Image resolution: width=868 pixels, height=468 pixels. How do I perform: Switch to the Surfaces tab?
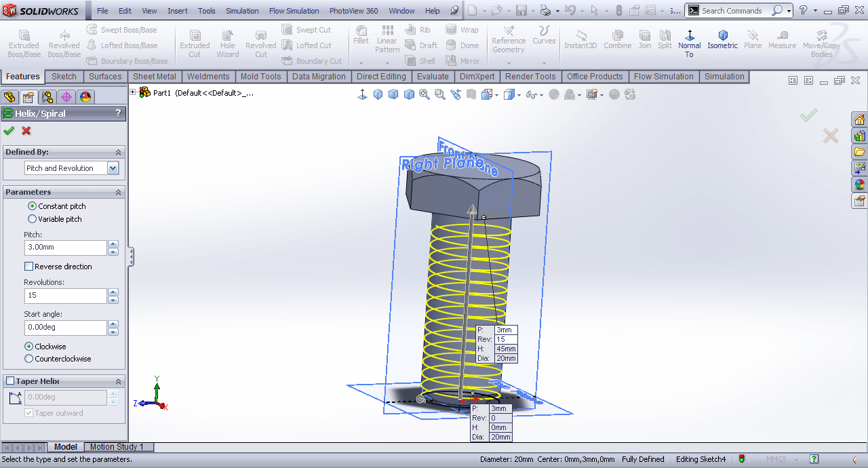105,77
